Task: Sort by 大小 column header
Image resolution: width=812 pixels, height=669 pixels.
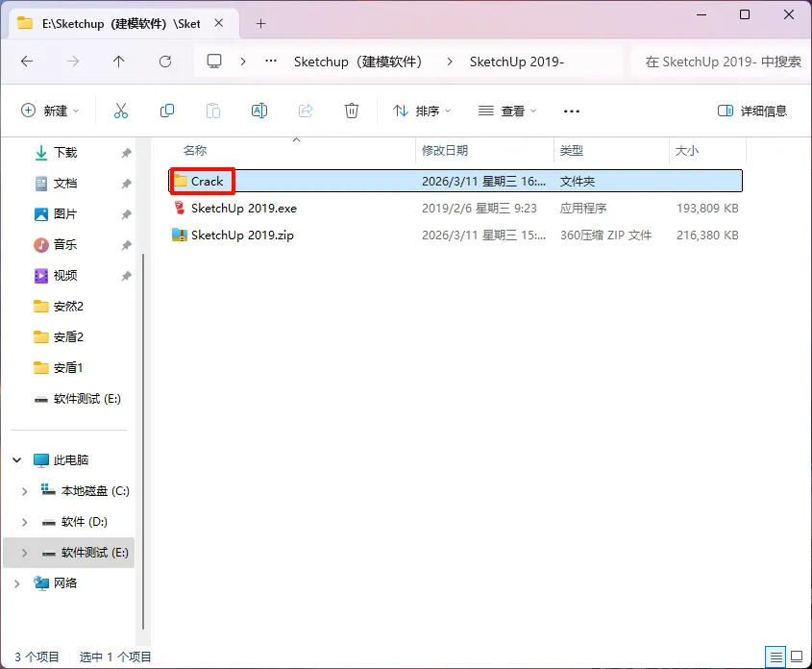Action: point(687,151)
